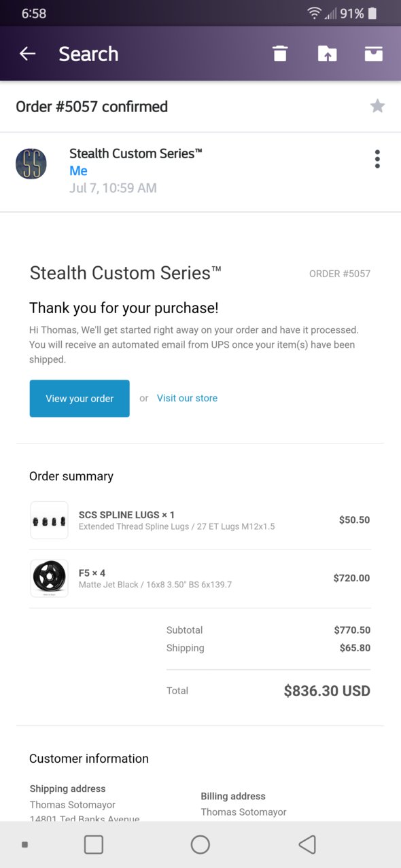Tap the Stealth Custom Series sender avatar

[31, 164]
